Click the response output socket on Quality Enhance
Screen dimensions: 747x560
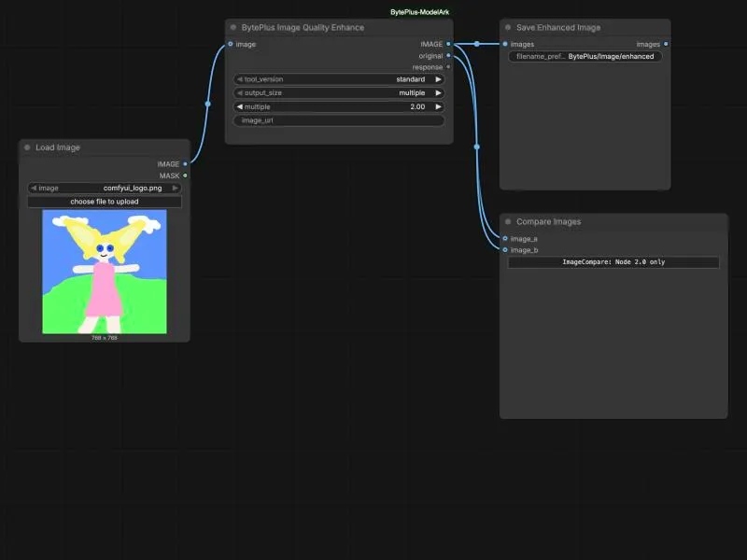coord(448,67)
